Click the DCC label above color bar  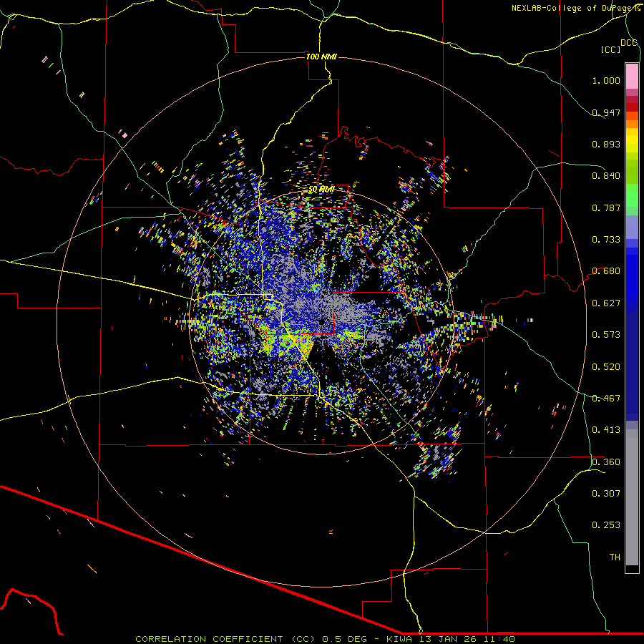629,43
